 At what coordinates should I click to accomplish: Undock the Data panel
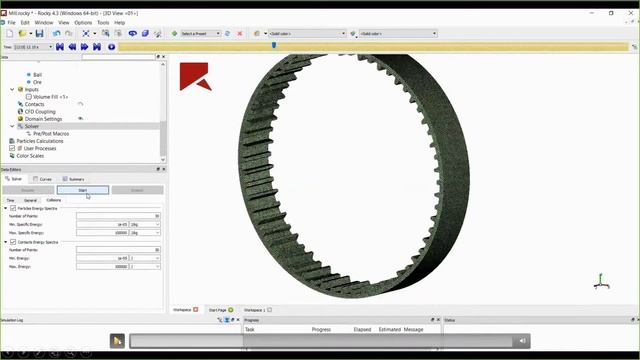158,57
